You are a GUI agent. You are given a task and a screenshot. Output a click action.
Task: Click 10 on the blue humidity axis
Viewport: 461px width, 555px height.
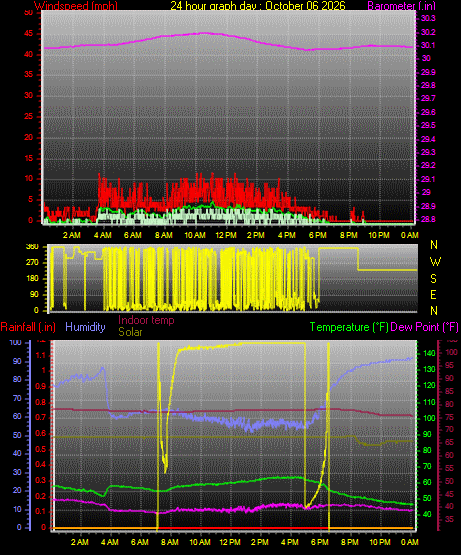[17, 509]
